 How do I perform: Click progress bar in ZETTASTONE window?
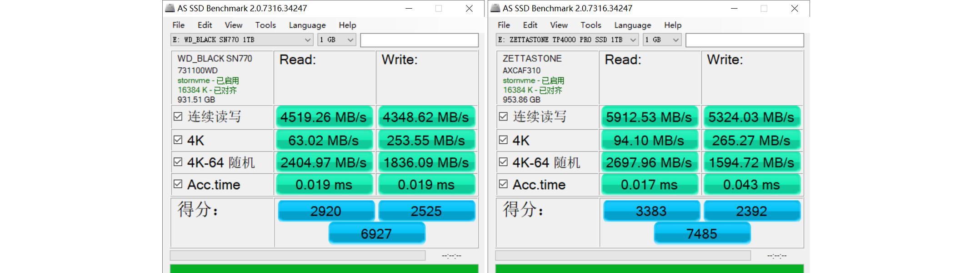[x=623, y=256]
